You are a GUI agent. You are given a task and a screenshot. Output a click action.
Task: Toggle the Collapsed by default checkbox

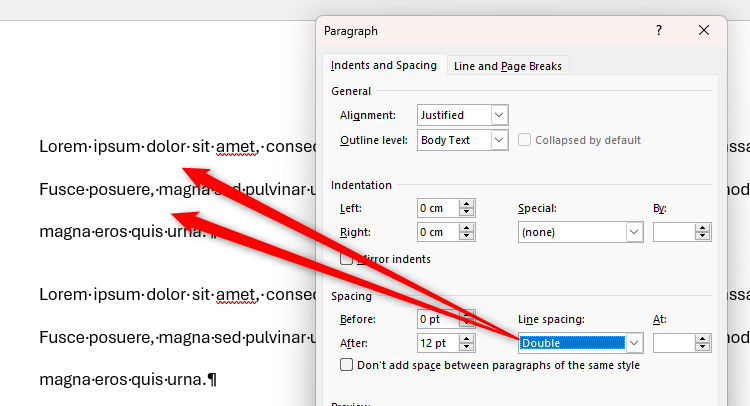pos(526,140)
